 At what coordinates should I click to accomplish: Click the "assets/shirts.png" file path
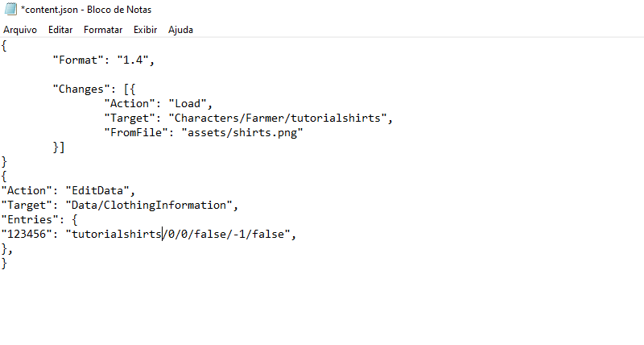pyautogui.click(x=242, y=132)
